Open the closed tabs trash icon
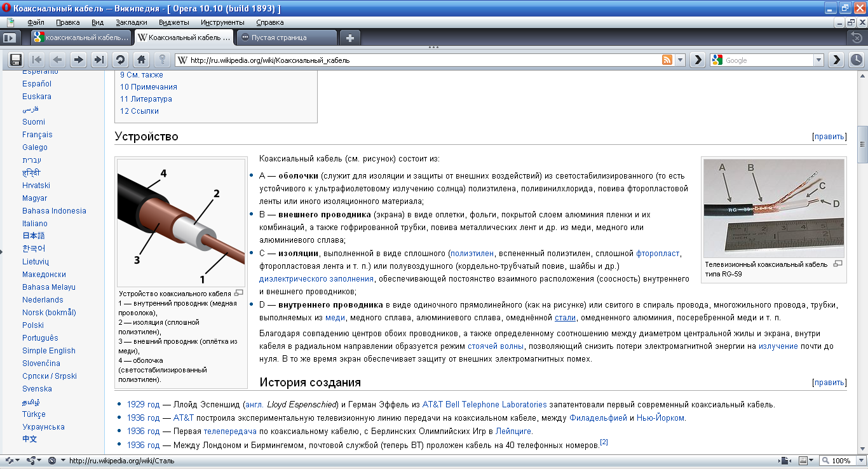The width and height of the screenshot is (868, 469). point(857,37)
